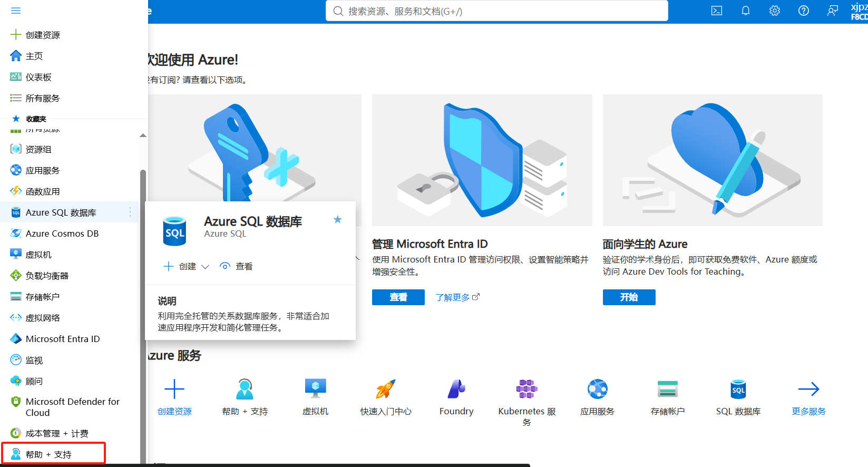
Task: Select Azure Cosmos DB menu item
Action: [x=69, y=234]
